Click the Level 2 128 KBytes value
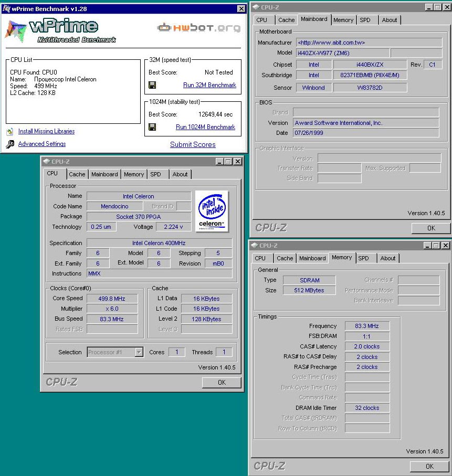The image size is (452, 476). click(x=206, y=319)
